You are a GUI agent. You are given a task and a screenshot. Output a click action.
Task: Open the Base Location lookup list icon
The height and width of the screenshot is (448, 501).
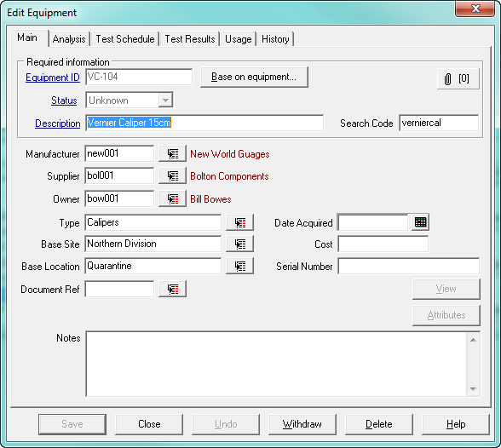point(240,266)
